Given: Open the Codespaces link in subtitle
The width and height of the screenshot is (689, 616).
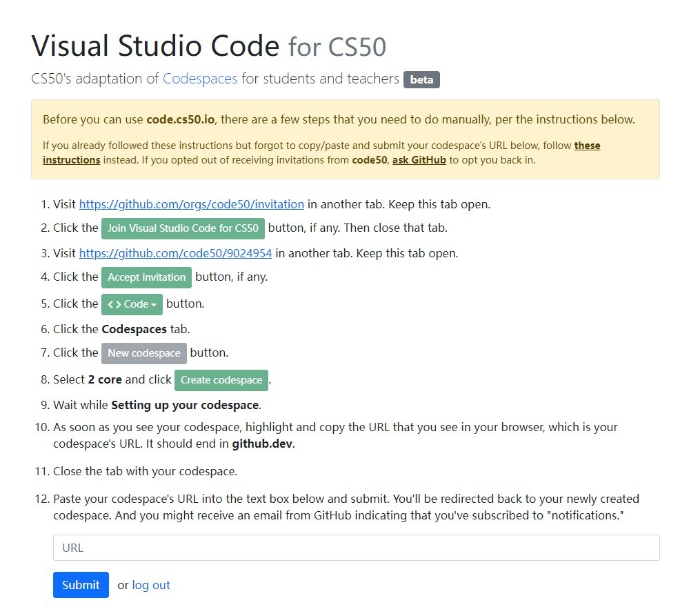Looking at the screenshot, I should (200, 79).
